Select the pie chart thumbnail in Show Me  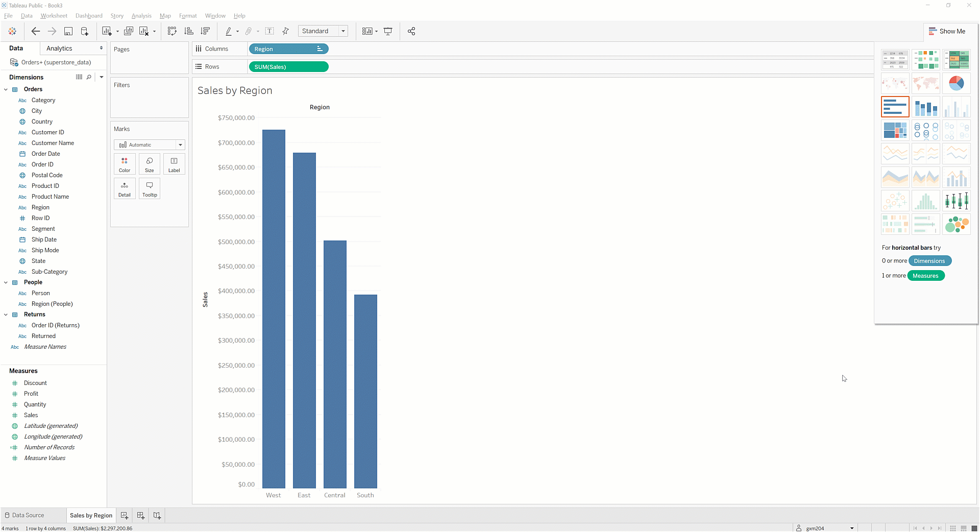[x=956, y=83]
